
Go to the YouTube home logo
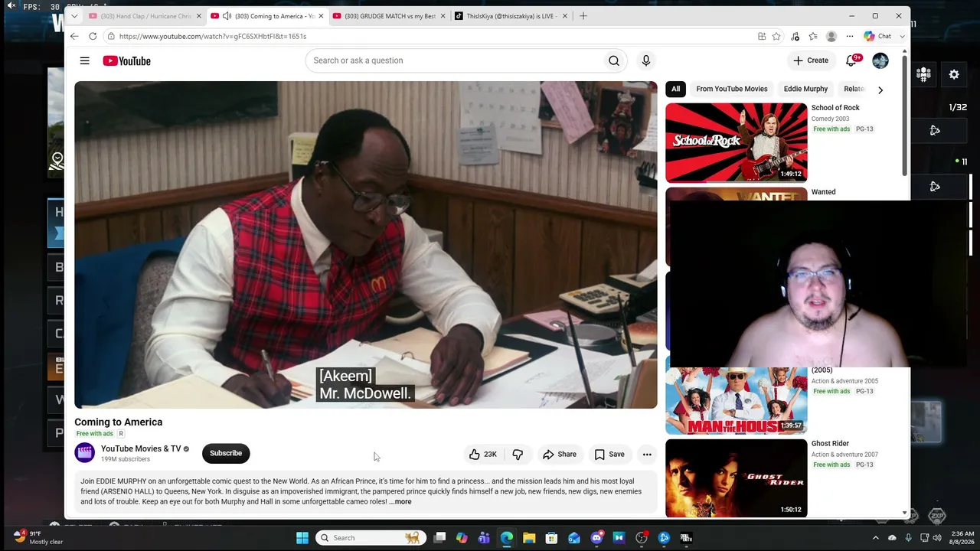[127, 61]
